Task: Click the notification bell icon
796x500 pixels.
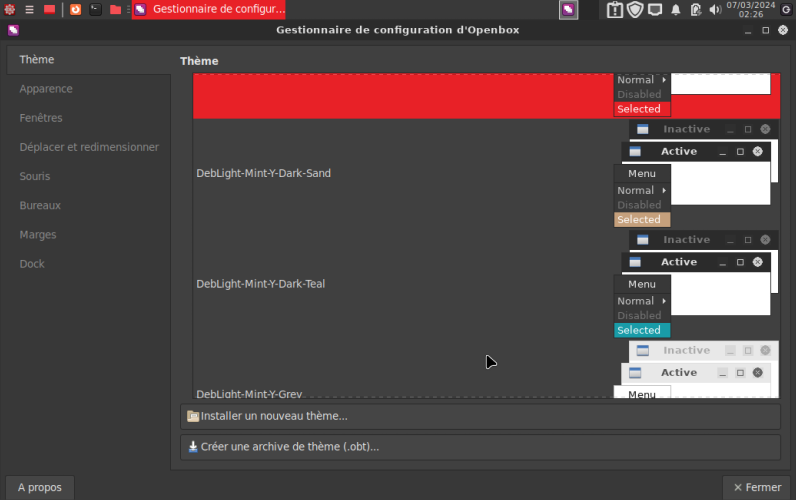Action: point(675,10)
